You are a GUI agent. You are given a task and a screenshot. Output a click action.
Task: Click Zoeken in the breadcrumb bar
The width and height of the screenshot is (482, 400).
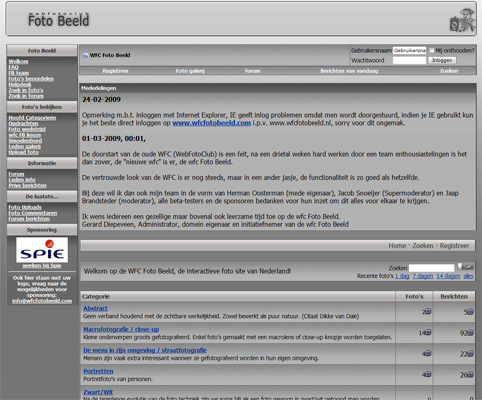click(423, 246)
